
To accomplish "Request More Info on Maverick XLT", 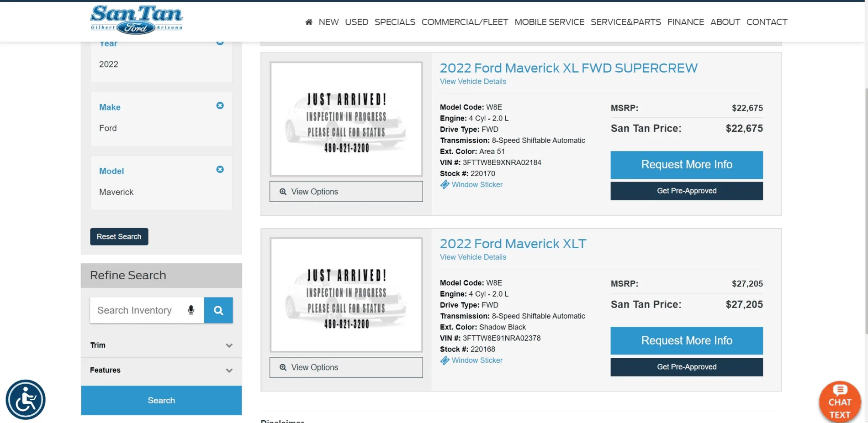I will pos(687,341).
